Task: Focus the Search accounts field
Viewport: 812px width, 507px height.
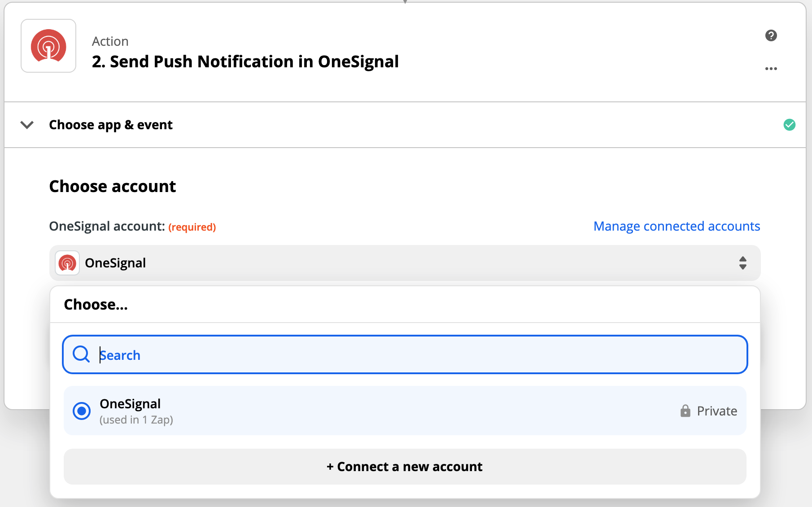Action: 405,354
